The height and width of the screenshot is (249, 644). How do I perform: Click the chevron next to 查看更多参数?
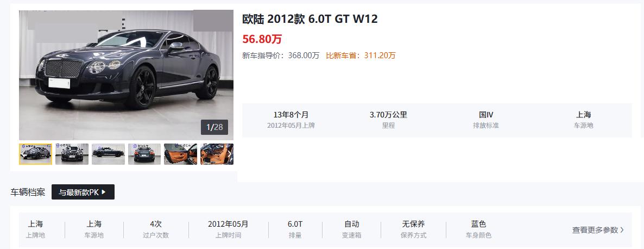(622, 230)
